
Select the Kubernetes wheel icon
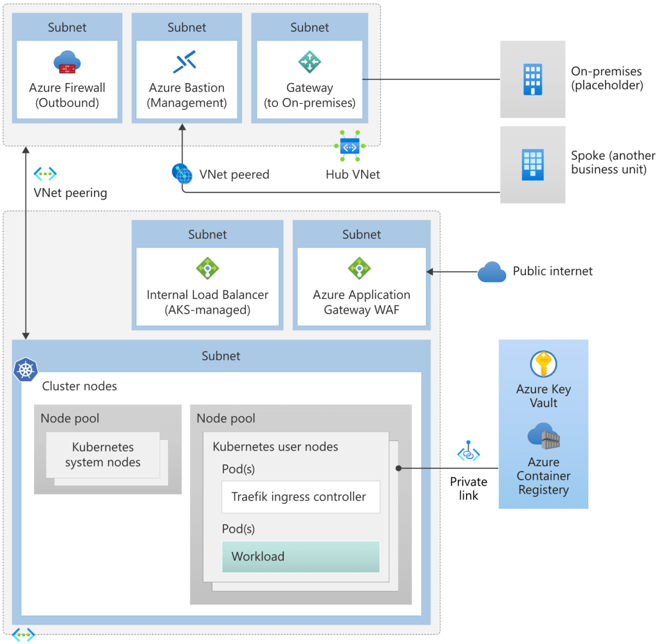pyautogui.click(x=25, y=370)
